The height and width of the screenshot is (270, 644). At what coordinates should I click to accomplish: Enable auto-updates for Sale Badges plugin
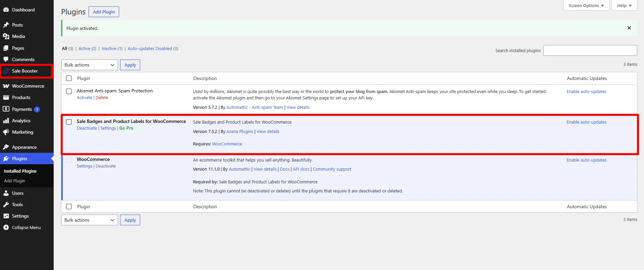click(x=587, y=122)
